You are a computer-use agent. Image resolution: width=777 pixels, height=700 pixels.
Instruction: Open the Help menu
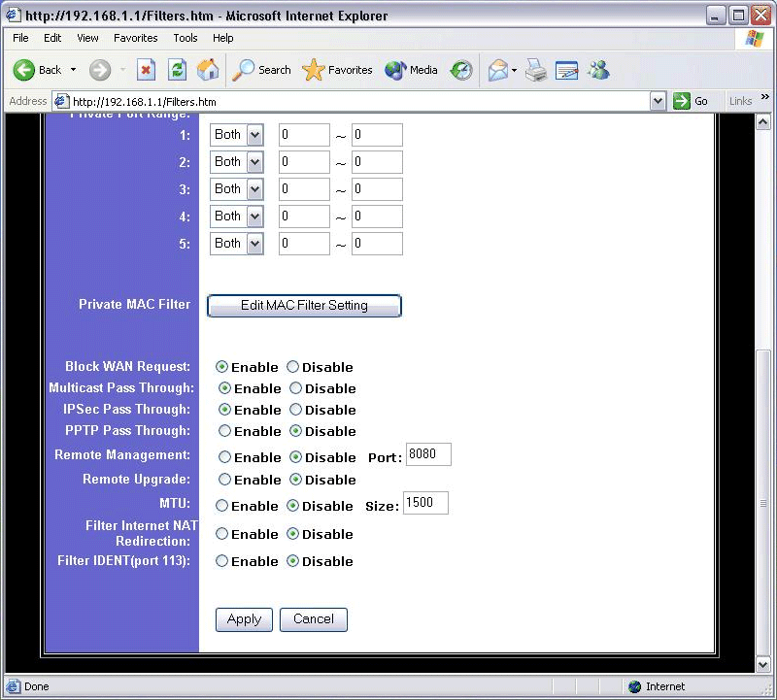pos(223,38)
